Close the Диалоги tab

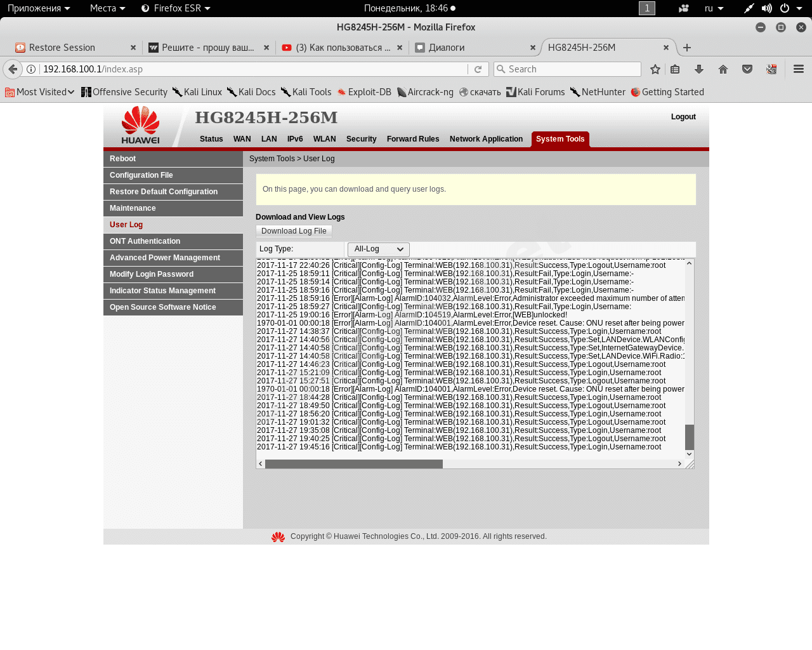click(533, 48)
